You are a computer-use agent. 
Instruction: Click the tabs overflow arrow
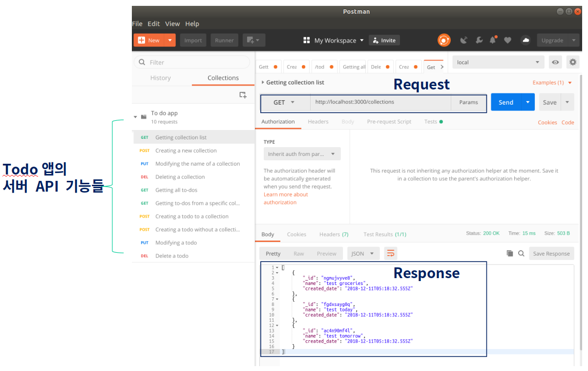tap(442, 67)
